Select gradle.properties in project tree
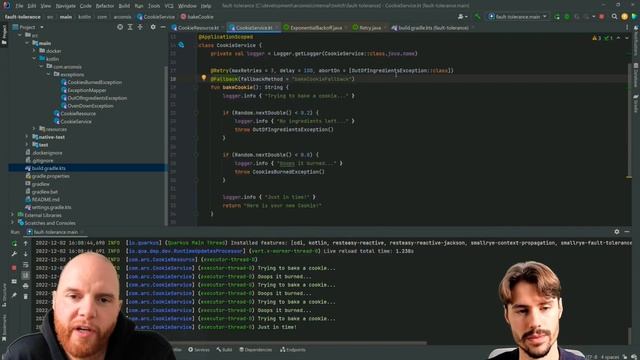Viewport: 640px width, 360px height. (47, 176)
